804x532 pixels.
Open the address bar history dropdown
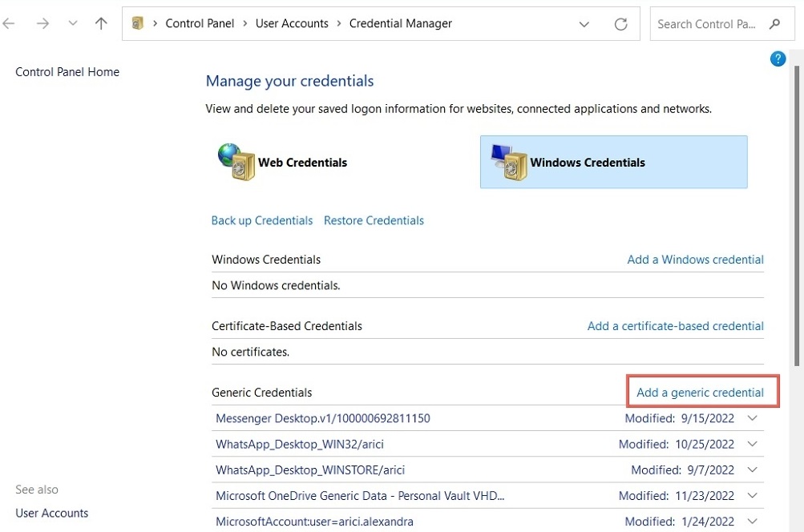pyautogui.click(x=584, y=23)
